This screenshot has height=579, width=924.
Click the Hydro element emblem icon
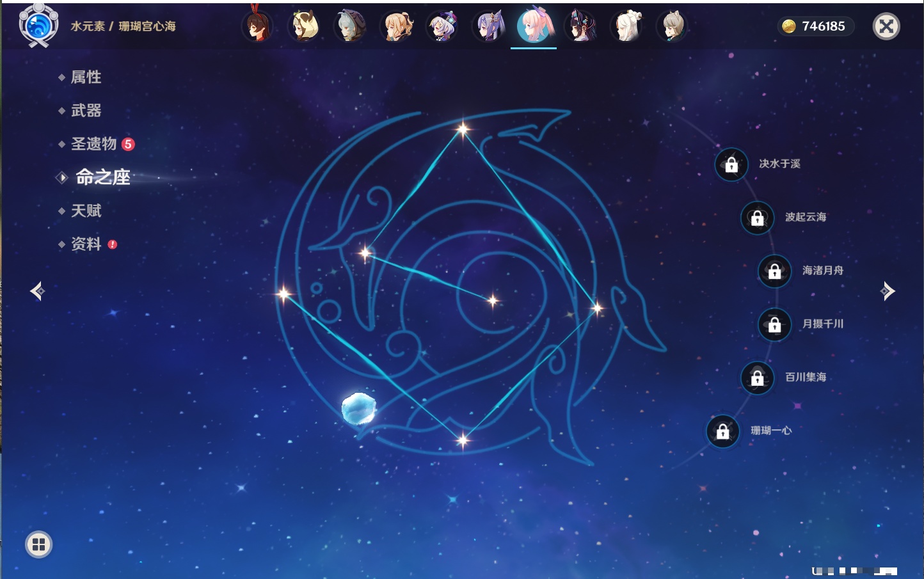[38, 25]
